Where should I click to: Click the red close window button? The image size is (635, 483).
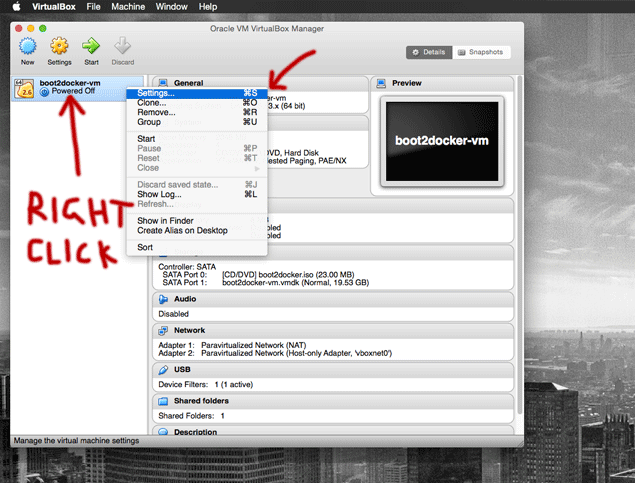(x=19, y=28)
